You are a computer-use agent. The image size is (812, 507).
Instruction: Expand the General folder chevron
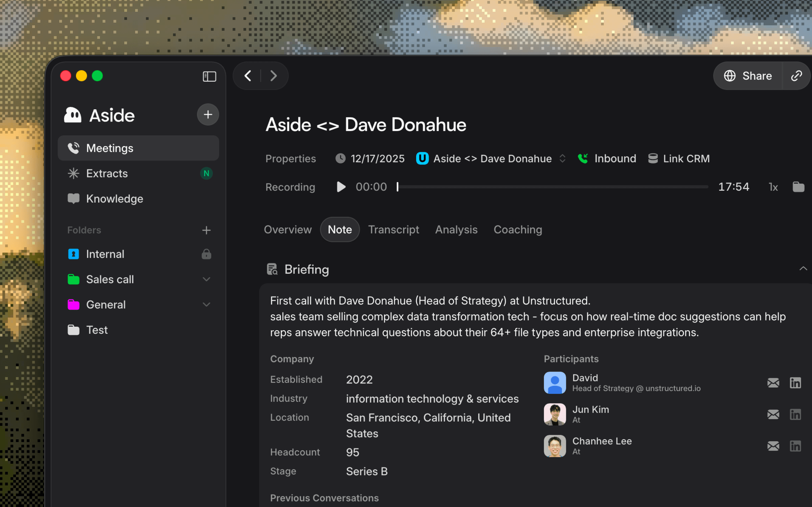tap(206, 304)
